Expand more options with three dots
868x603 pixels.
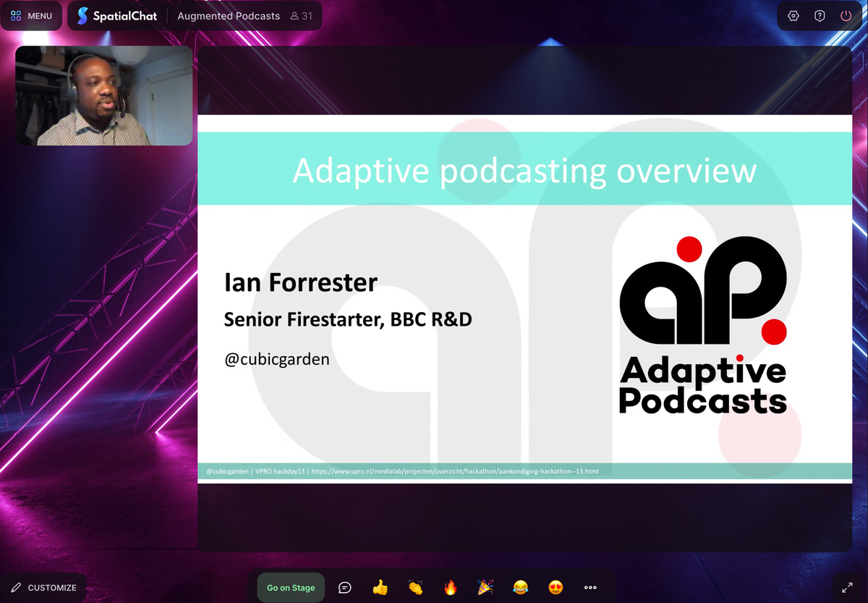tap(590, 587)
